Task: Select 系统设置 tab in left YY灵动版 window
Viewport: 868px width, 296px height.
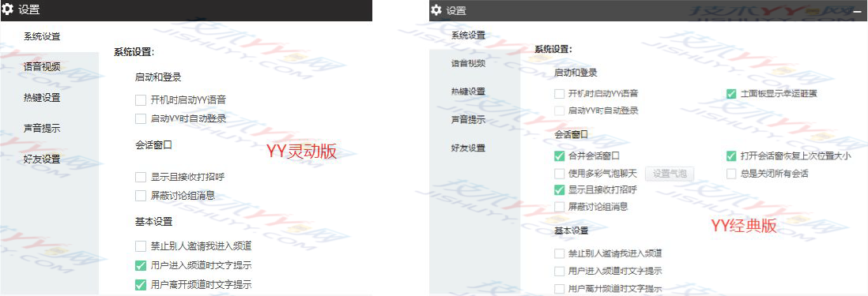Action: click(42, 36)
